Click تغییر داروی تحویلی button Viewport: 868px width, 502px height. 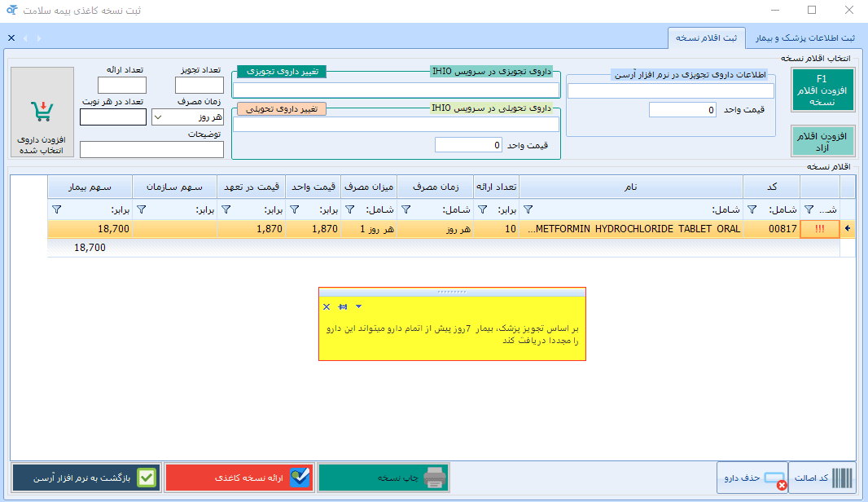tap(282, 109)
